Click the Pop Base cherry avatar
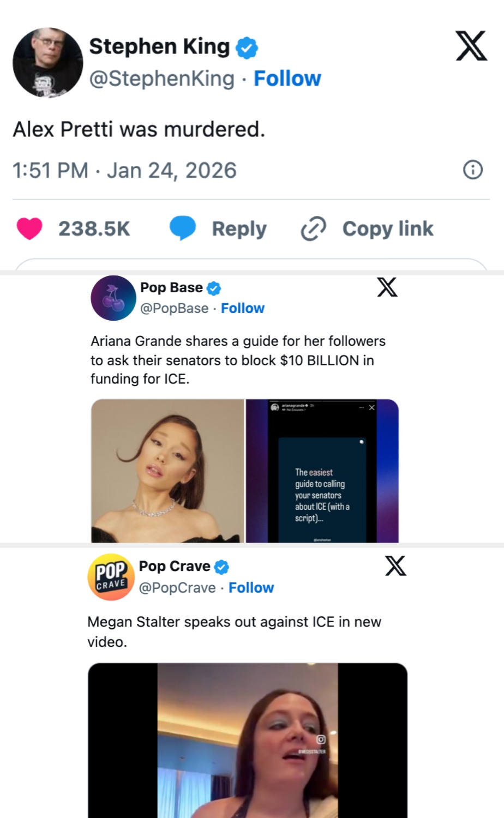 (x=113, y=298)
